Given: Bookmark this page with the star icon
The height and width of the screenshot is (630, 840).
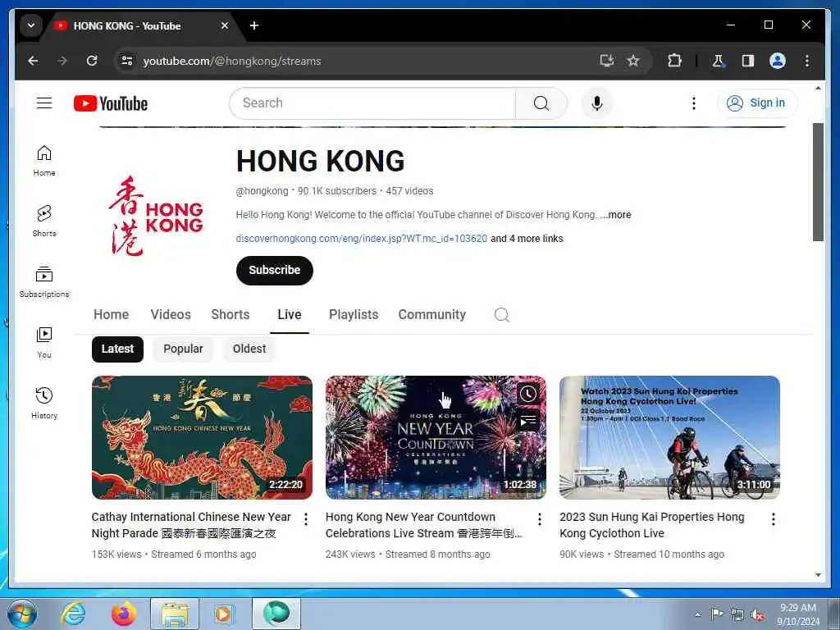Looking at the screenshot, I should coord(633,61).
